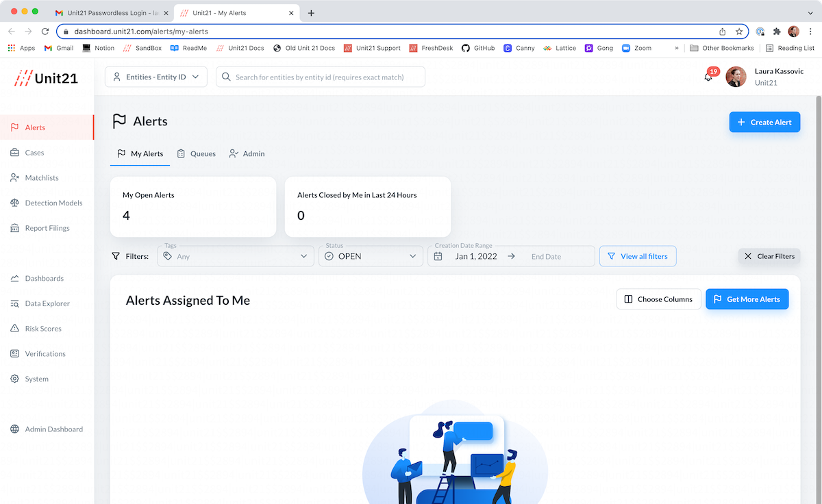Switch to the Queues tab
This screenshot has height=504, width=822.
click(x=196, y=153)
